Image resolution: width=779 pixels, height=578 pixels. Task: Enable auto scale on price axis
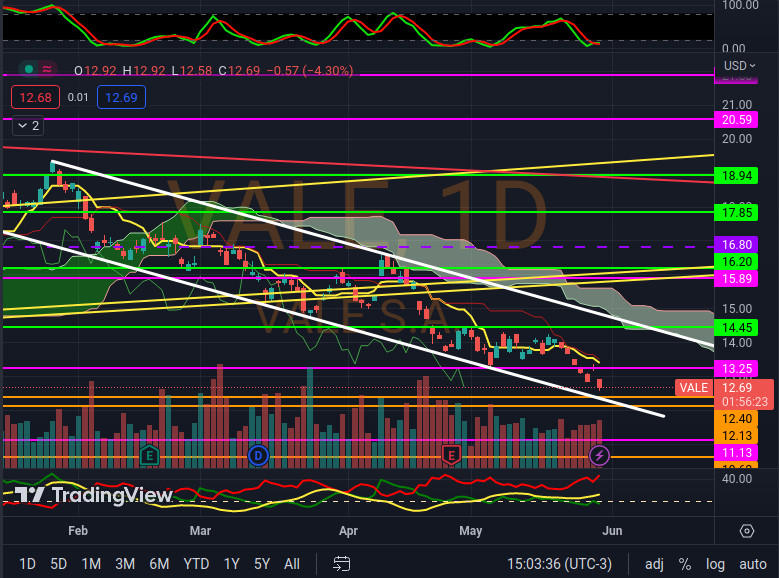752,564
